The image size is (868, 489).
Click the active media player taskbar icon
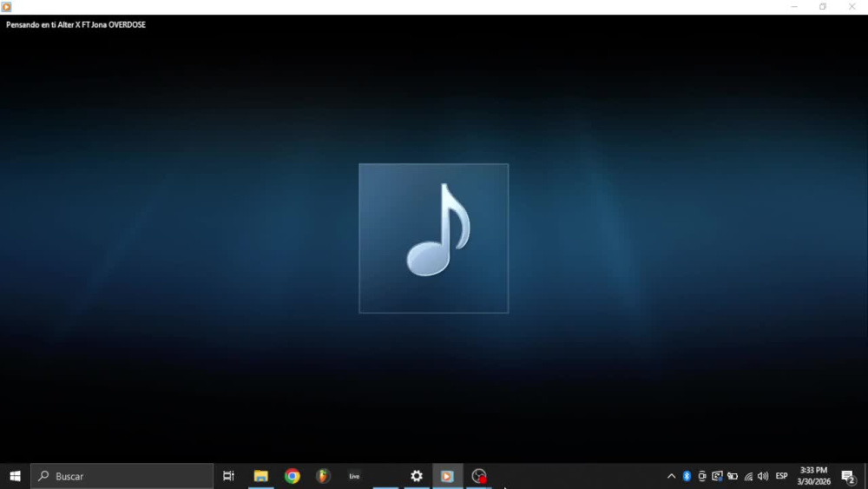447,476
